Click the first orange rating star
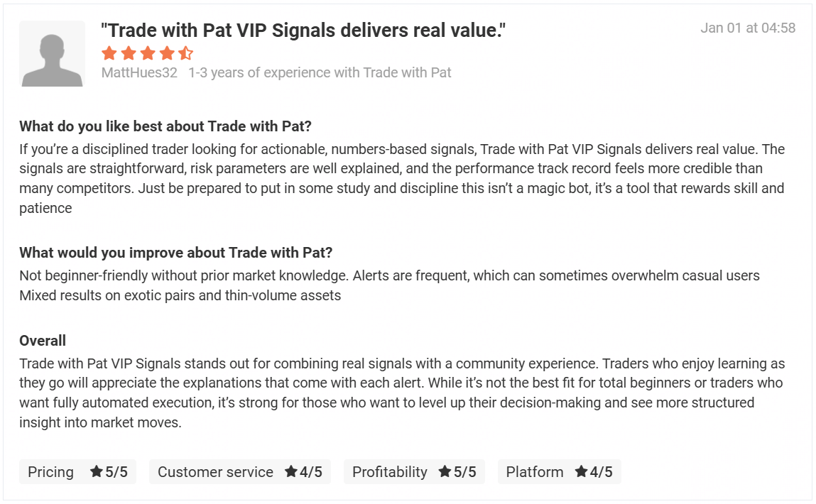 pyautogui.click(x=109, y=53)
